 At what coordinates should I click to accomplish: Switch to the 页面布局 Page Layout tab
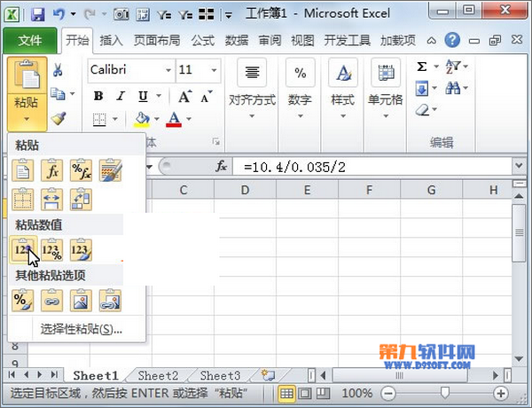coord(157,41)
